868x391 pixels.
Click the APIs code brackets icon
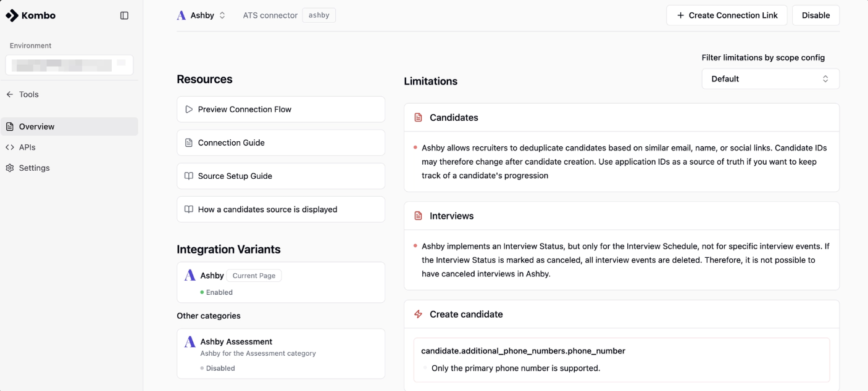click(x=10, y=147)
